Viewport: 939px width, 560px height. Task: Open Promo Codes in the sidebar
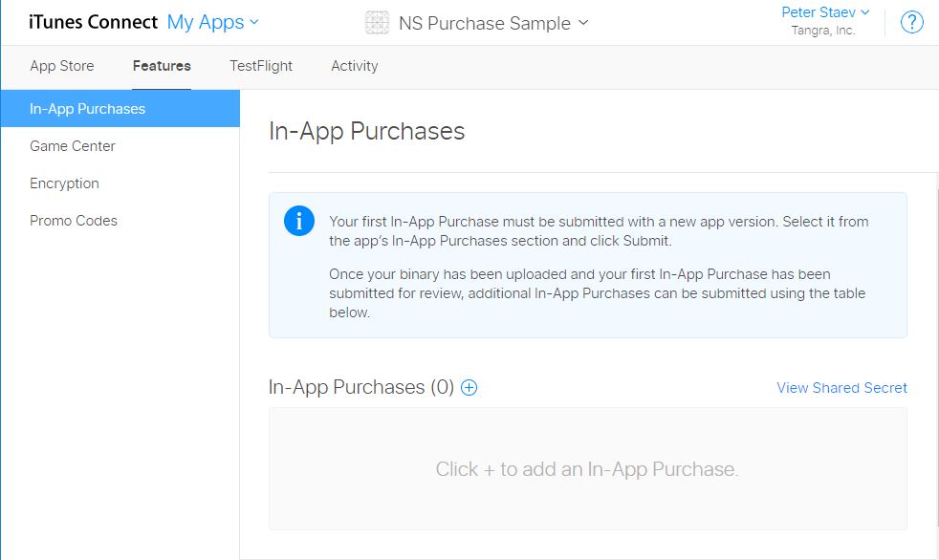(x=74, y=221)
